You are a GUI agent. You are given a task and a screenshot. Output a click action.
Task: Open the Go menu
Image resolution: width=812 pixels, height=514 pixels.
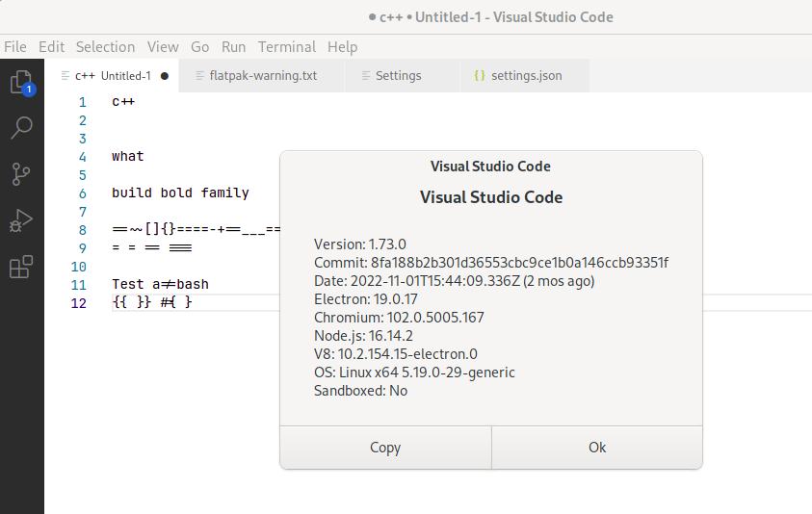point(200,47)
